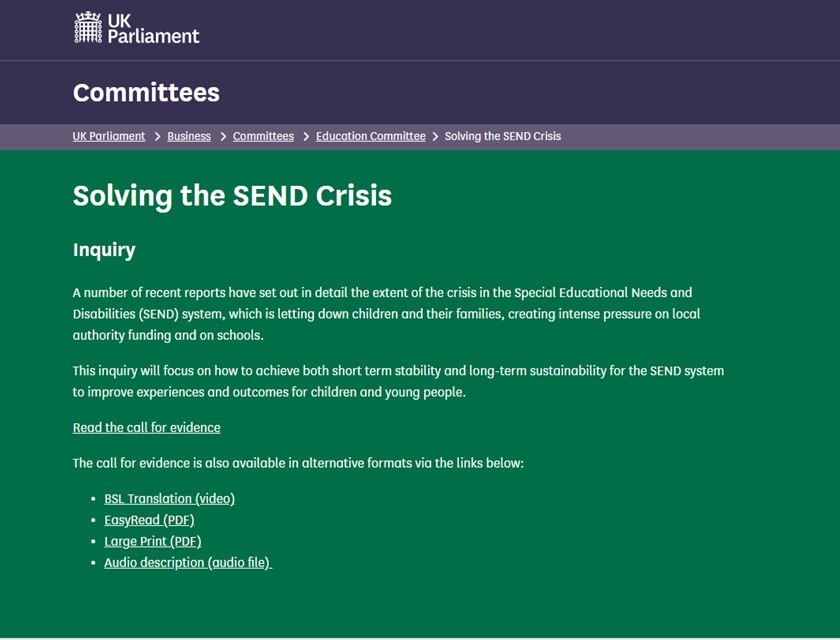Listen to the Audio description file
This screenshot has height=640, width=840.
click(186, 562)
